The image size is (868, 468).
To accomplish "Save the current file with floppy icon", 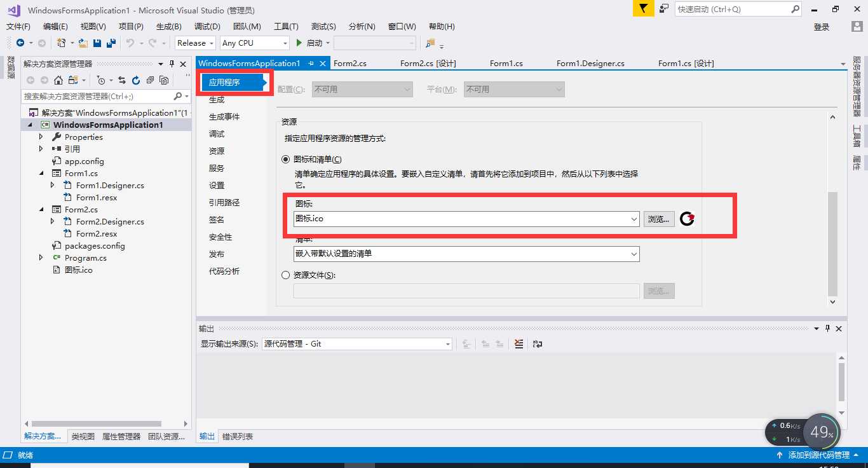I will click(97, 43).
